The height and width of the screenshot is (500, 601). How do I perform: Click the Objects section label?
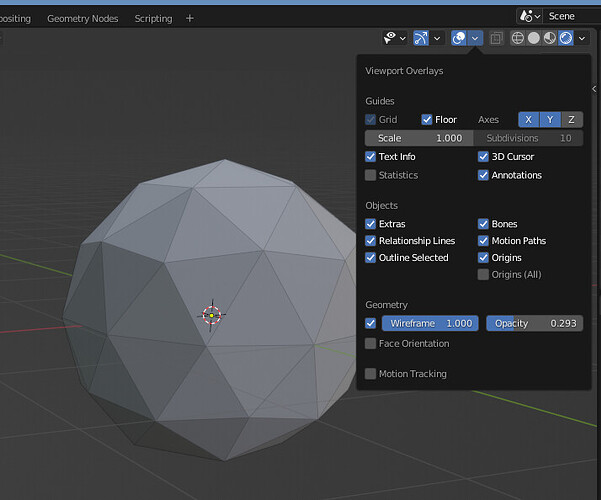pos(381,206)
